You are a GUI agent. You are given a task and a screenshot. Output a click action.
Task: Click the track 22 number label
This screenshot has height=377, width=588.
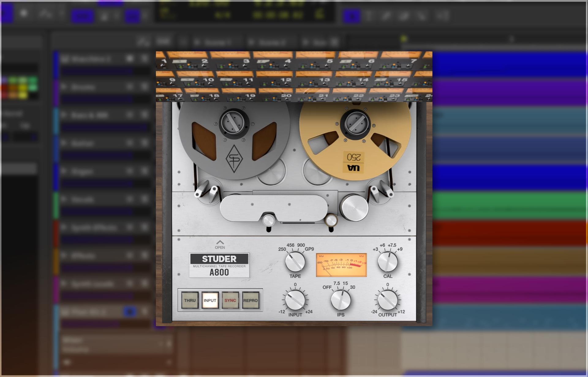tap(358, 96)
